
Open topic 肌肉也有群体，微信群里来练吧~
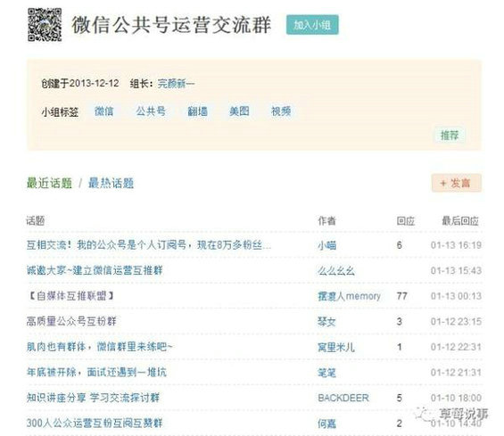click(99, 347)
